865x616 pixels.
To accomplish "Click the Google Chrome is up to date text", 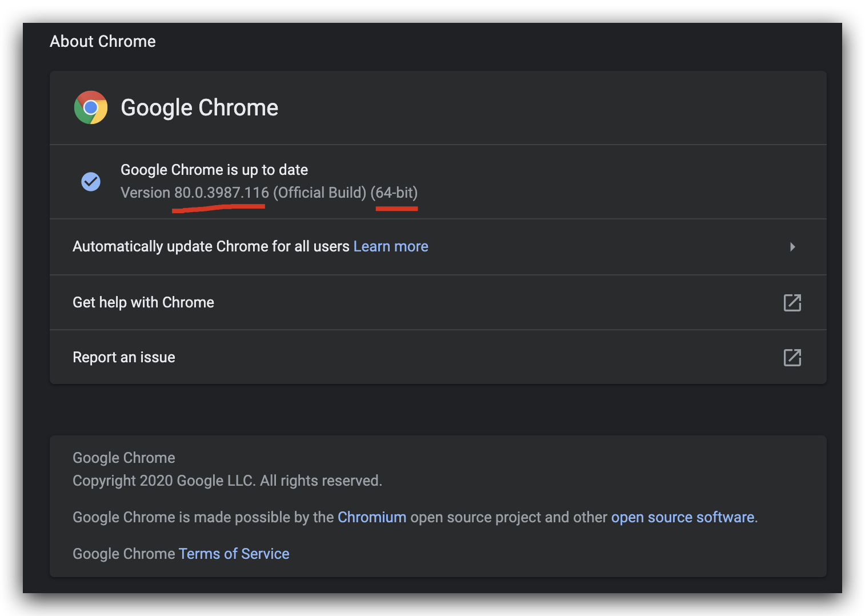I will pyautogui.click(x=214, y=170).
